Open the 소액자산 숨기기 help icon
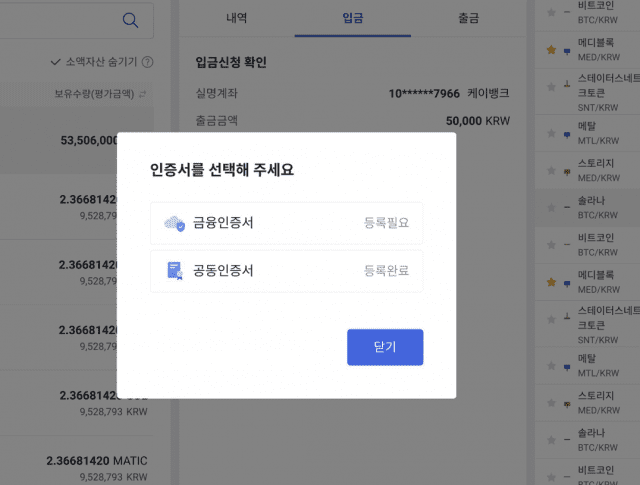 [x=147, y=62]
